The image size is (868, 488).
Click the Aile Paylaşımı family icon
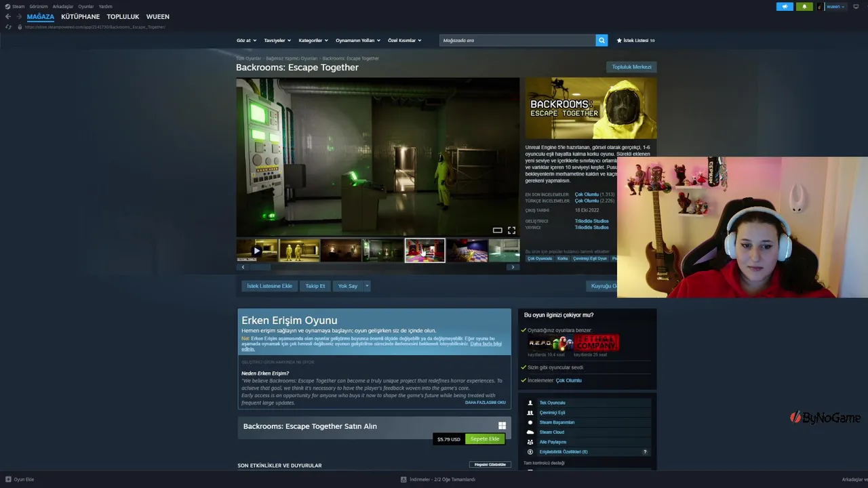[530, 442]
